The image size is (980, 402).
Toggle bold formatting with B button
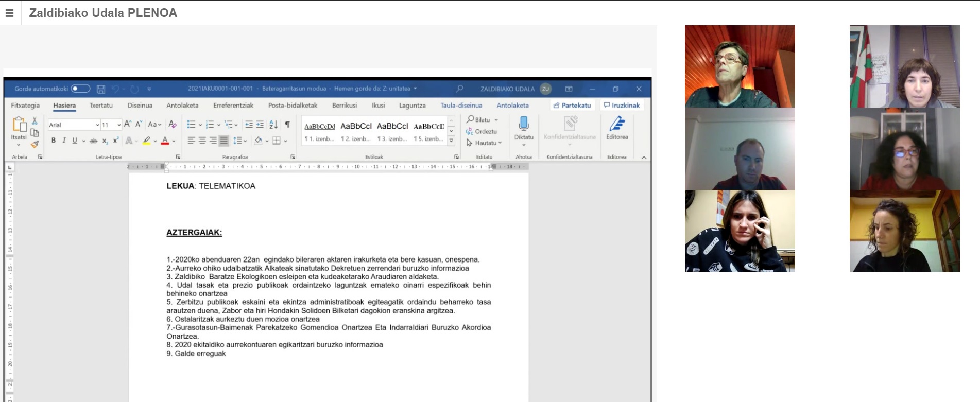(54, 141)
